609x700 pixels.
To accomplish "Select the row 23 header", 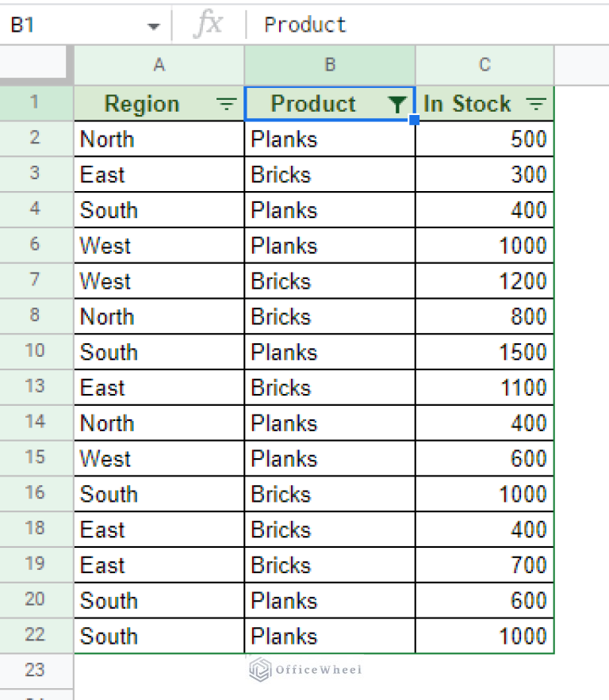I will tap(35, 670).
